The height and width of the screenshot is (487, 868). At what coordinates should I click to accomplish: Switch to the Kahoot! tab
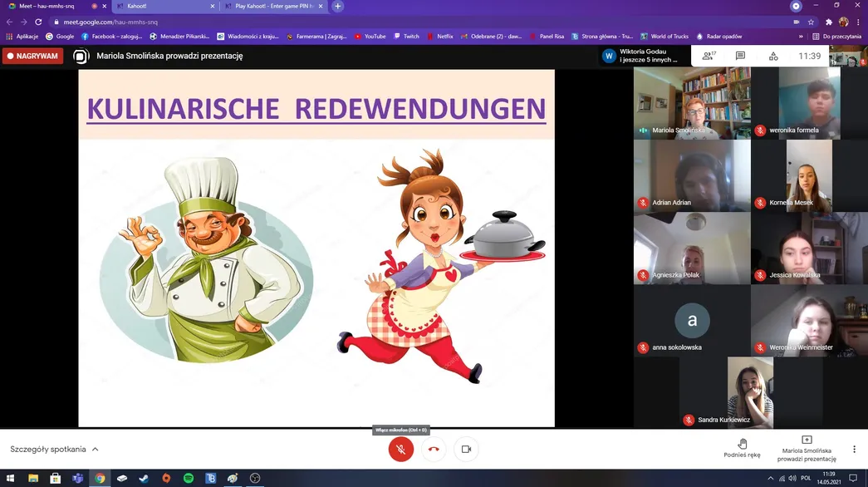coord(165,6)
